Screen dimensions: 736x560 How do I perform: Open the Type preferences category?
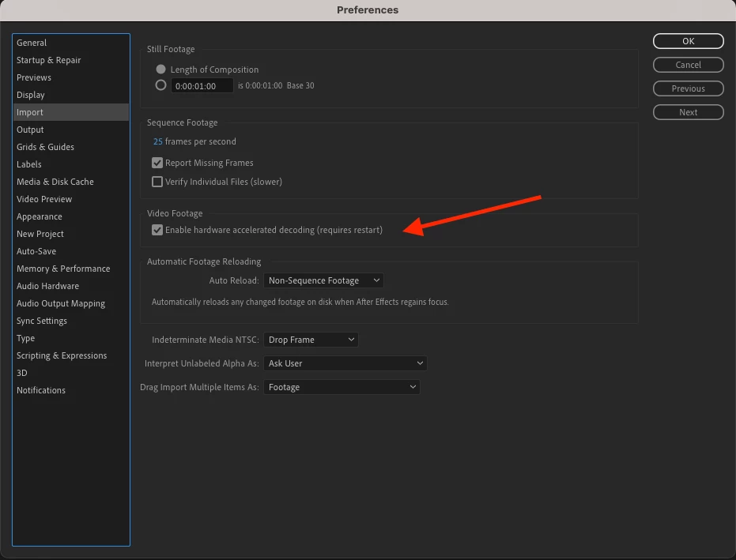[x=71, y=338]
